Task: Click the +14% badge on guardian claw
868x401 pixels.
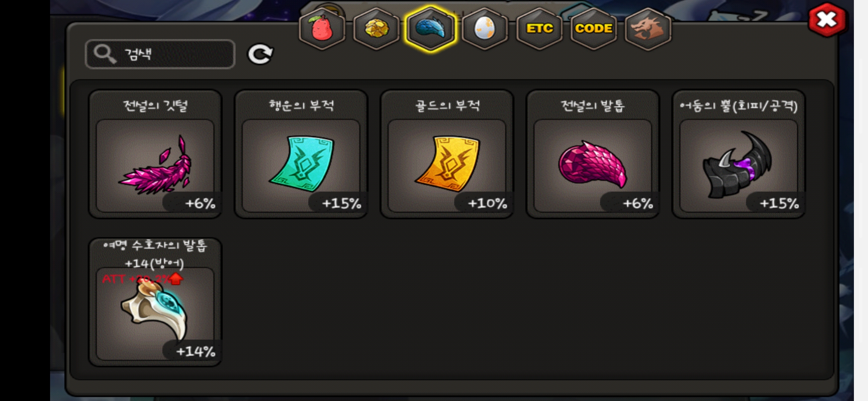Action: (195, 351)
